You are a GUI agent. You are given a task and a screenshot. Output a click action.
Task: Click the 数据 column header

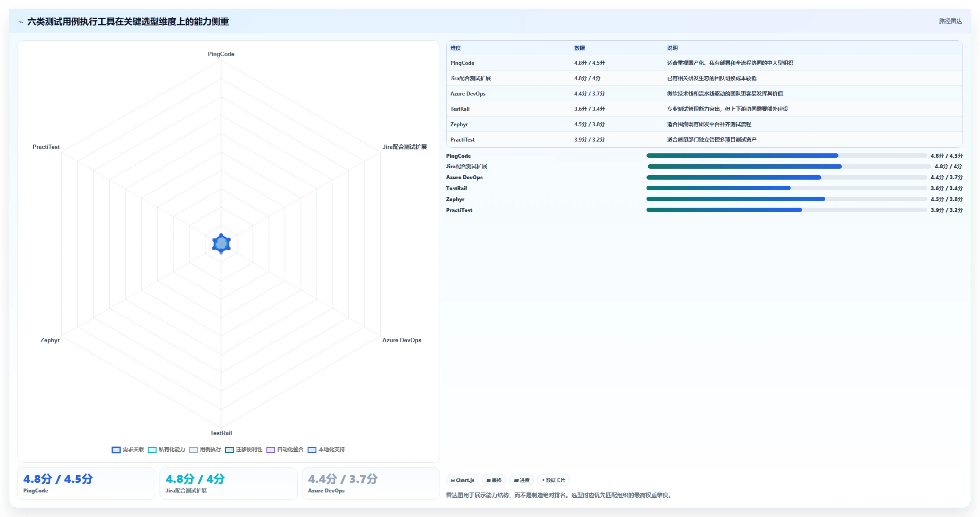click(x=579, y=48)
